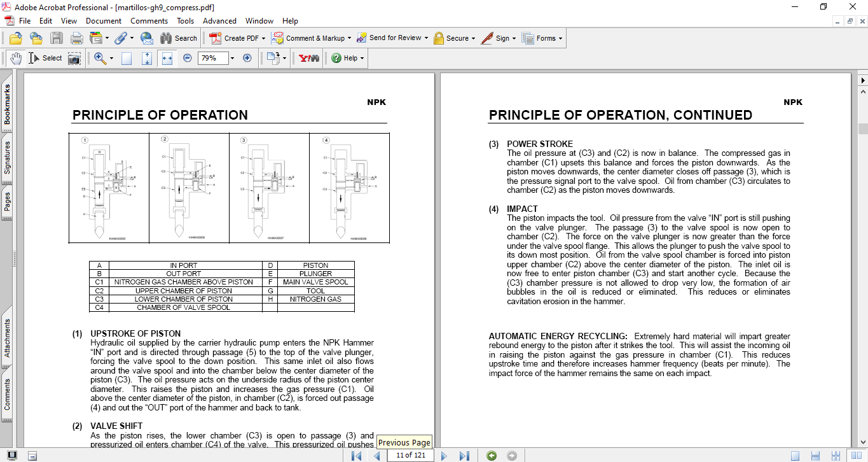Click the page number input field
Screen dimensions: 868x462
411,456
